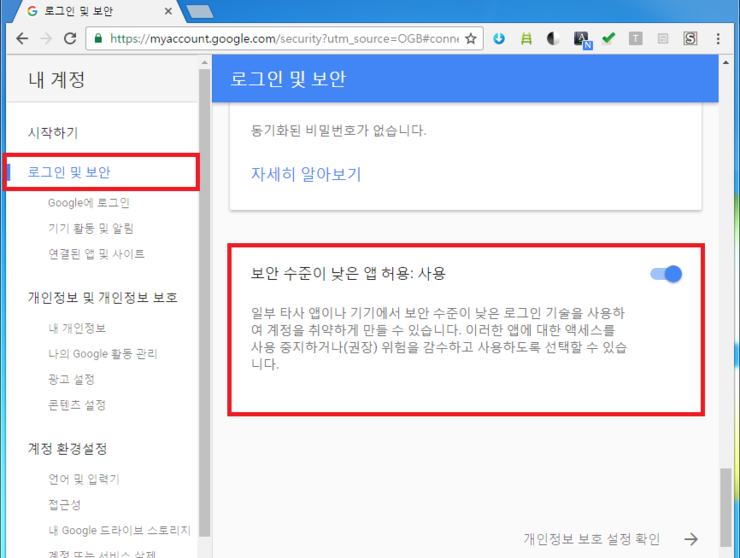Click the 보안 수준이 낮은 앱 허용: 사용 heading
This screenshot has width=740, height=558.
click(348, 273)
